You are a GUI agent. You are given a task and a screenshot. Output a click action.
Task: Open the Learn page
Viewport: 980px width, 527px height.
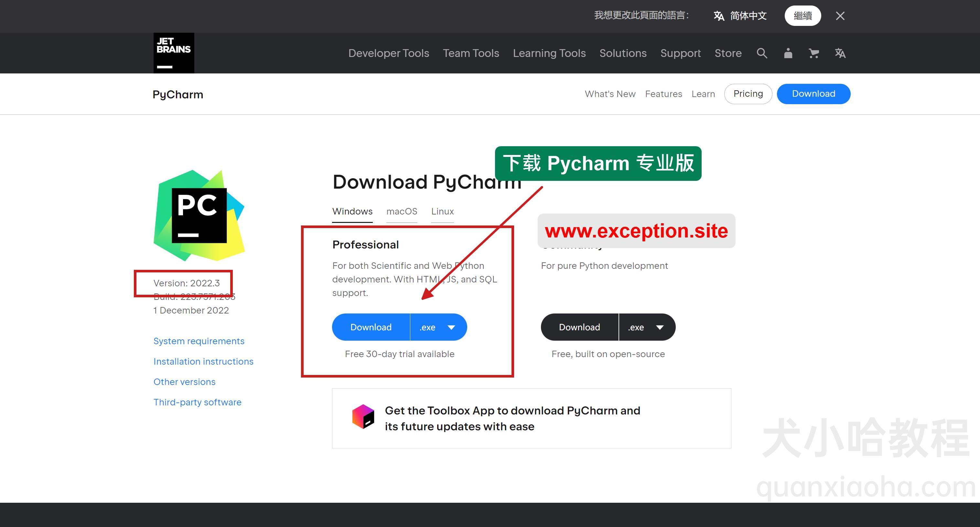coord(703,94)
